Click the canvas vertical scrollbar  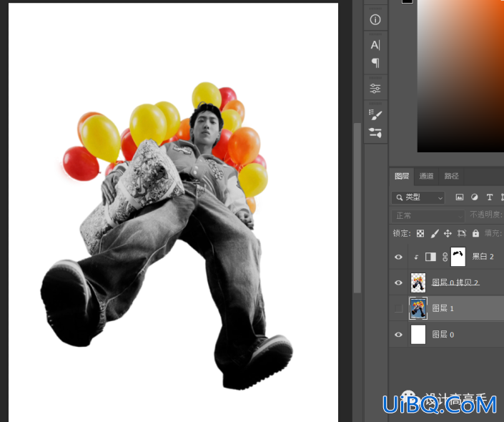357,207
